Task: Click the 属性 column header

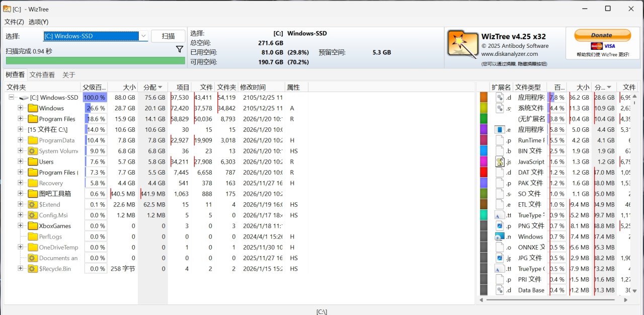Action: [296, 87]
